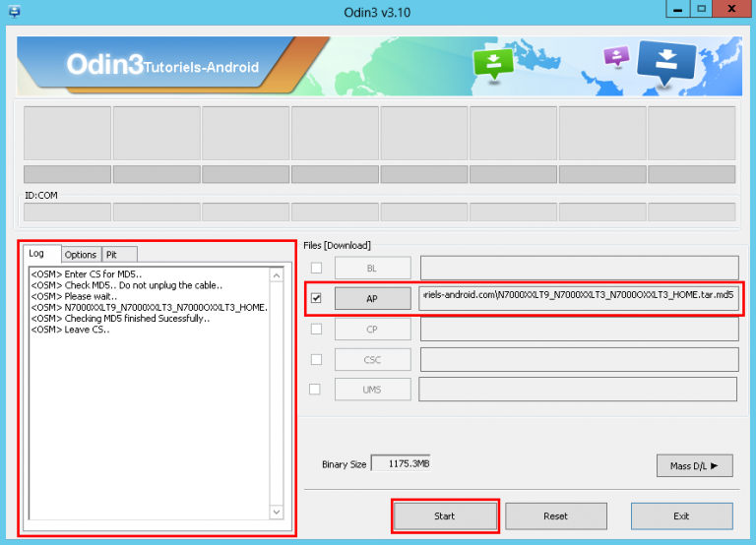The width and height of the screenshot is (756, 545).
Task: Select log line 'Check MD5.. Do not unplug the cable..'
Action: [x=127, y=284]
